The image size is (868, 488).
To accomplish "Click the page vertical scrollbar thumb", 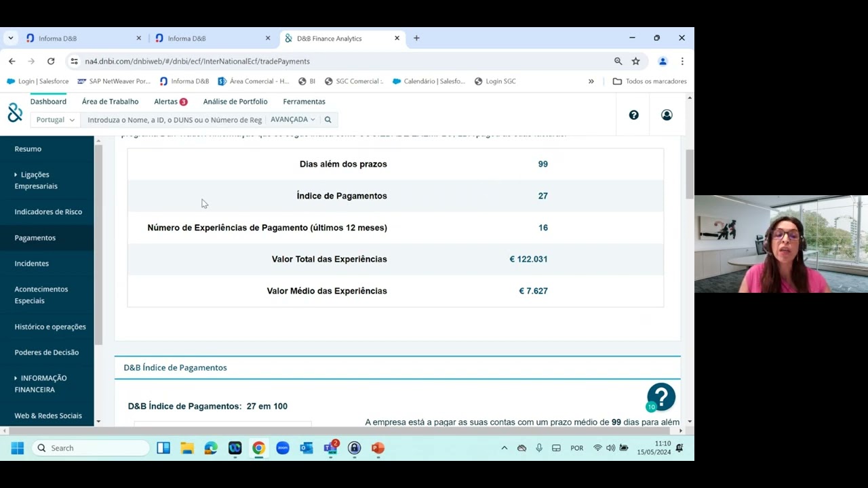I will point(690,174).
